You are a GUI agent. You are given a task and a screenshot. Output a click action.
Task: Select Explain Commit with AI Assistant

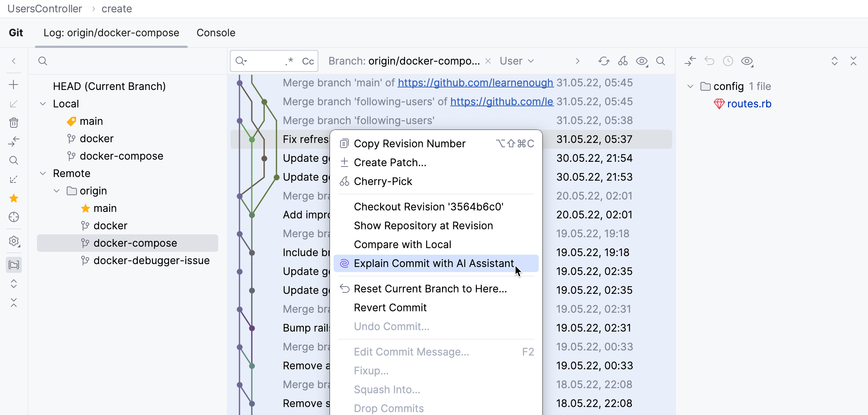click(x=435, y=263)
